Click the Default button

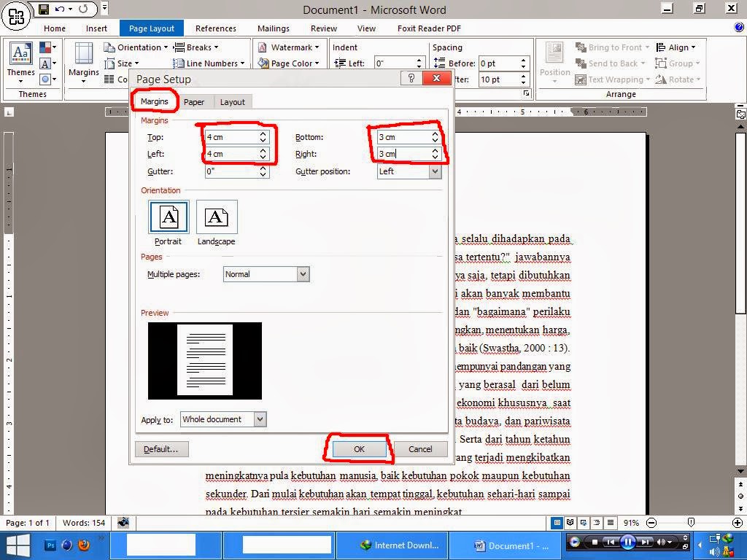pos(162,448)
